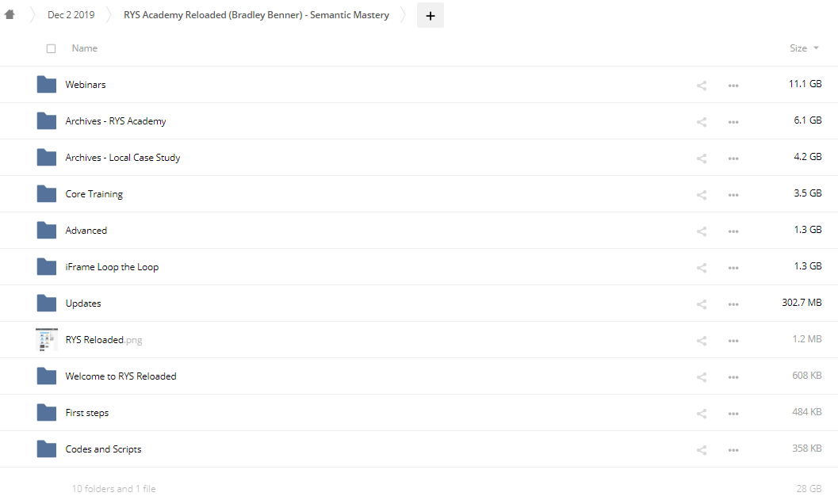The height and width of the screenshot is (504, 838).
Task: Click the 28 GB total size
Action: point(809,488)
